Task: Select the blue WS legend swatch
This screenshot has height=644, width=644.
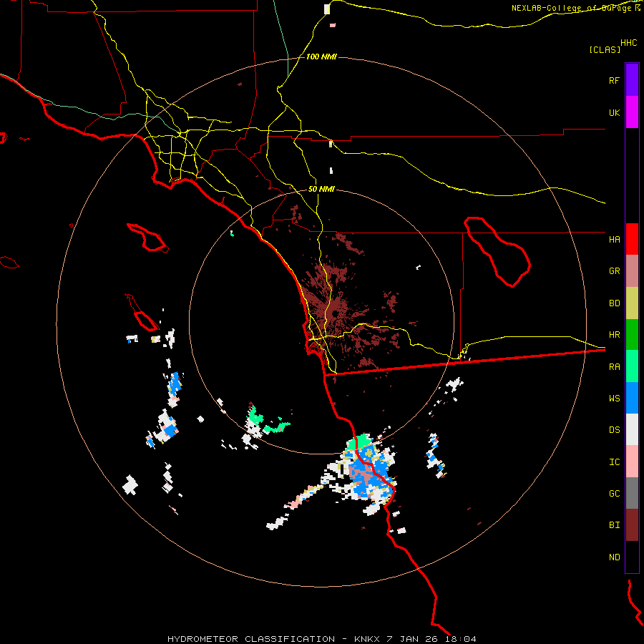Action: [632, 398]
